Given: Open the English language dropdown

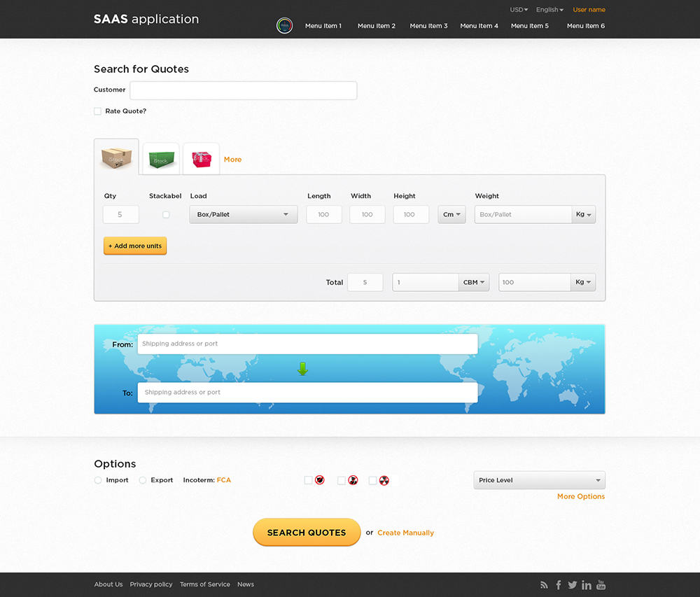Looking at the screenshot, I should click(549, 9).
